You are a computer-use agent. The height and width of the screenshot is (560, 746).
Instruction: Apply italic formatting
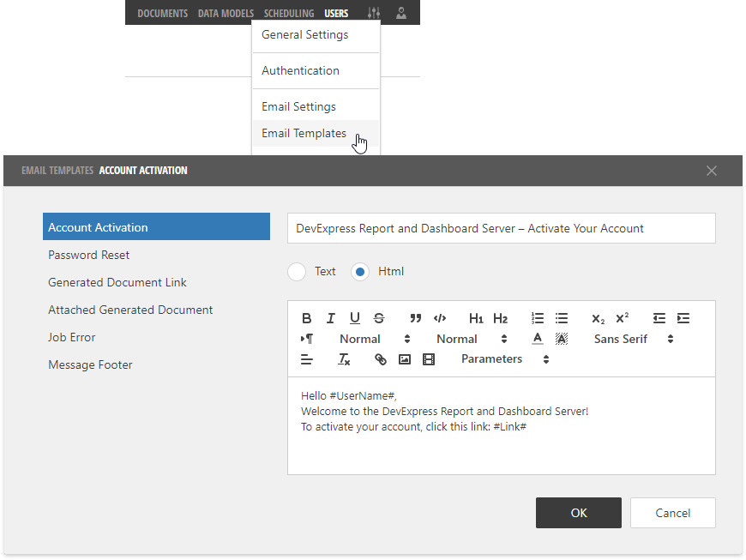(331, 318)
